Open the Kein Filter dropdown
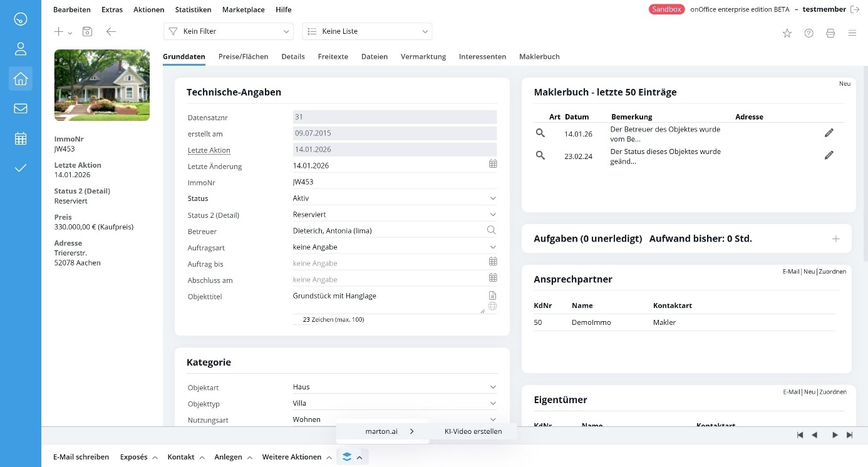This screenshot has width=868, height=467. click(228, 31)
